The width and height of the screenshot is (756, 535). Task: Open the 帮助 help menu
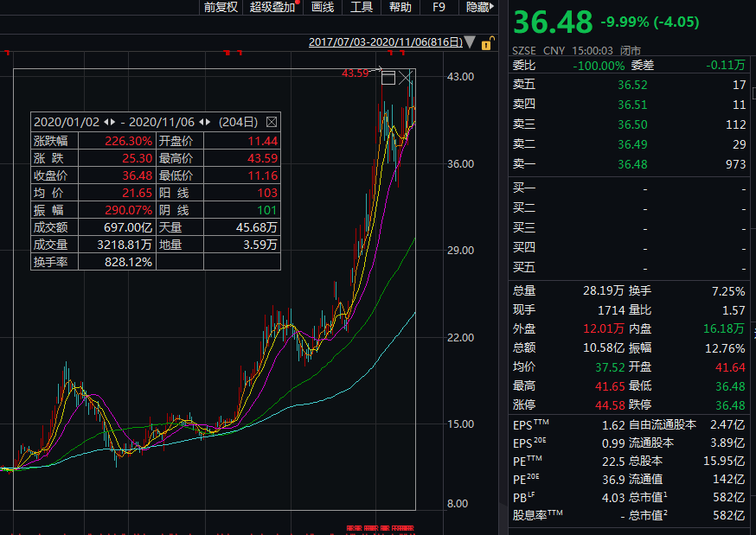400,7
